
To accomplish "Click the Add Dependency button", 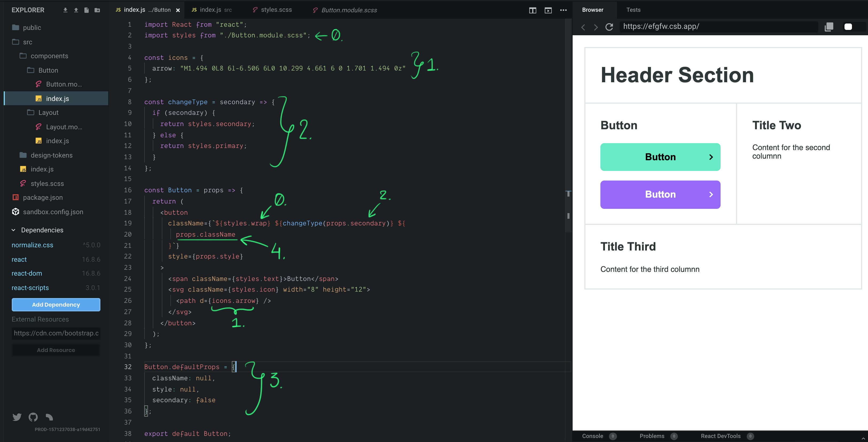I will pyautogui.click(x=55, y=304).
